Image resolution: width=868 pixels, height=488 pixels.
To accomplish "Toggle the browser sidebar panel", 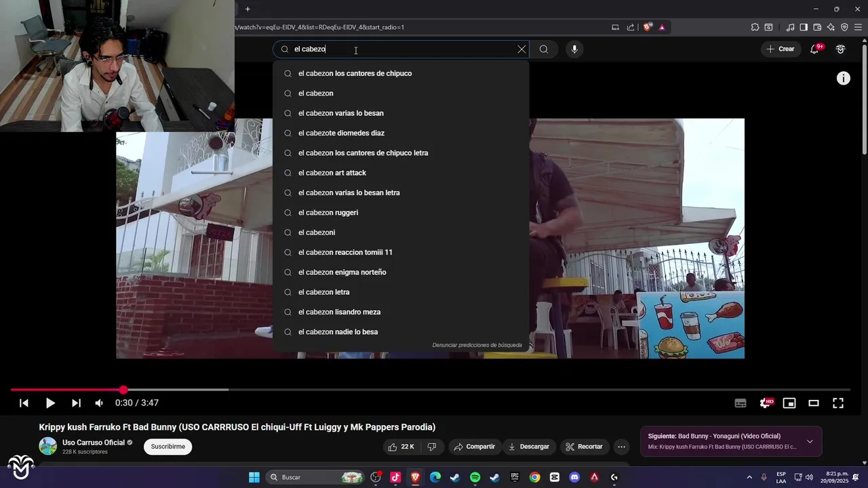I will tap(804, 27).
